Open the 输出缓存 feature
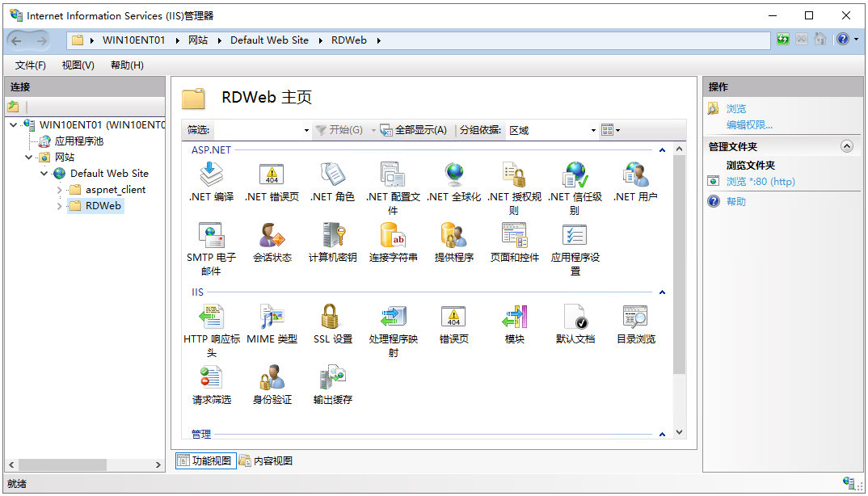 coord(333,385)
